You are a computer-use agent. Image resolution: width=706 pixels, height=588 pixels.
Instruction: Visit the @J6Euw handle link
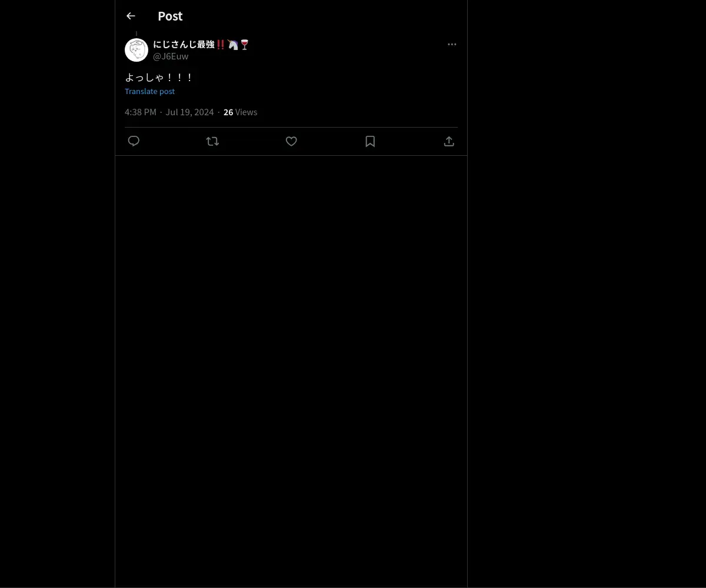pos(171,56)
